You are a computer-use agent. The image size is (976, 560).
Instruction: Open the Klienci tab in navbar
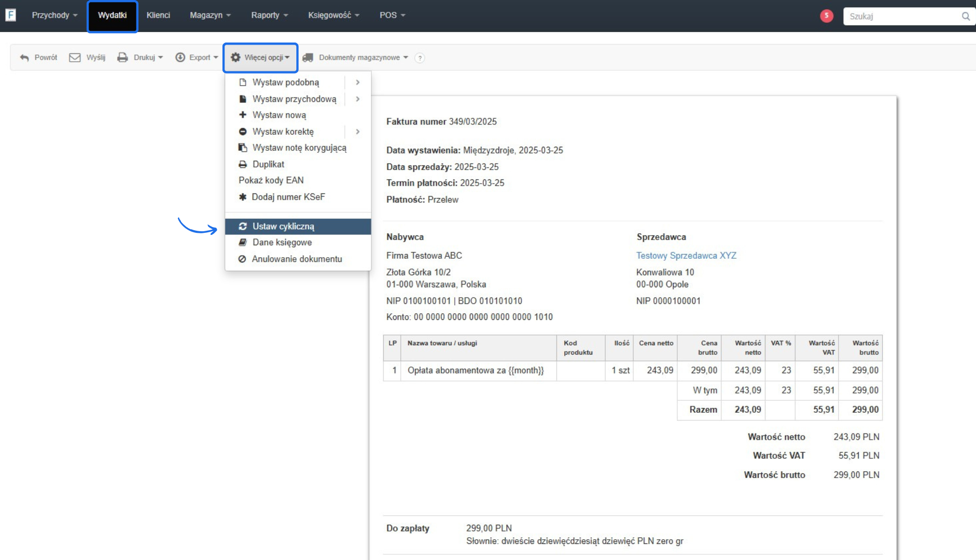[x=158, y=16]
